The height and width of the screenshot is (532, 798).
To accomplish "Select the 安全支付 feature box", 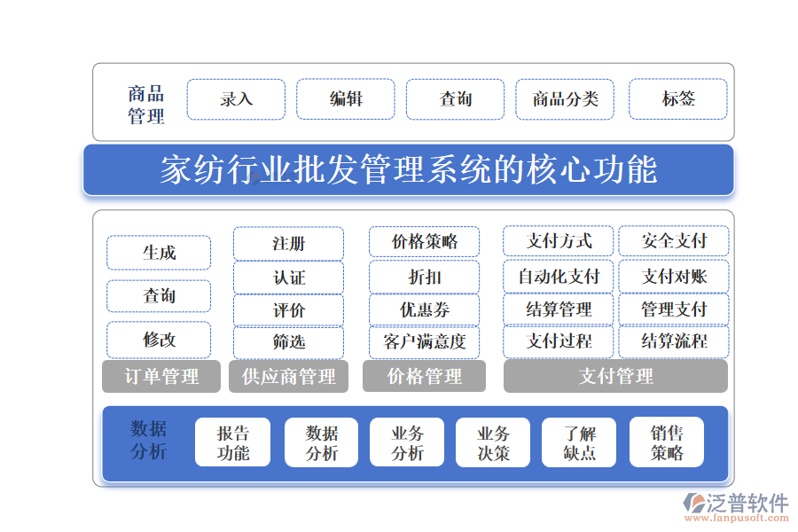I will [674, 241].
